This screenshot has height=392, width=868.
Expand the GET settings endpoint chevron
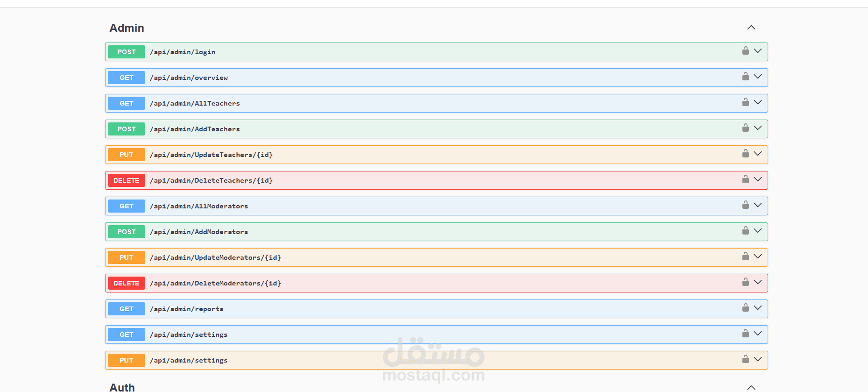click(758, 334)
